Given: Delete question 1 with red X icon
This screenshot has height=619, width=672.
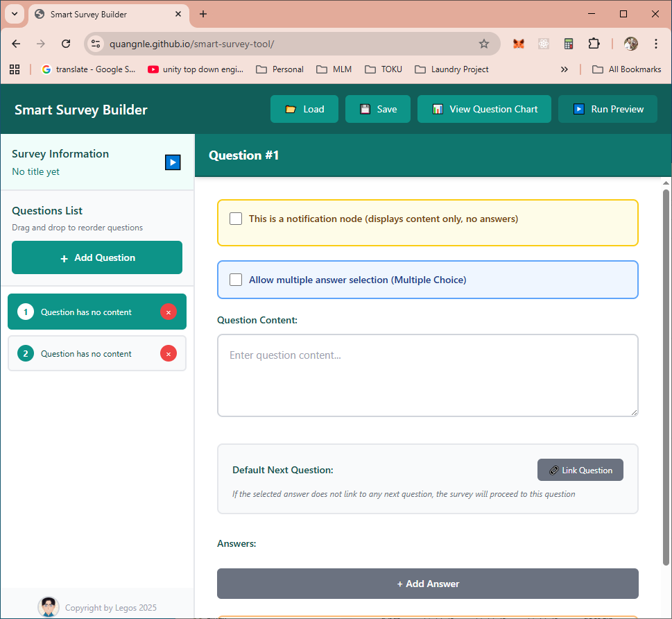Looking at the screenshot, I should (168, 312).
